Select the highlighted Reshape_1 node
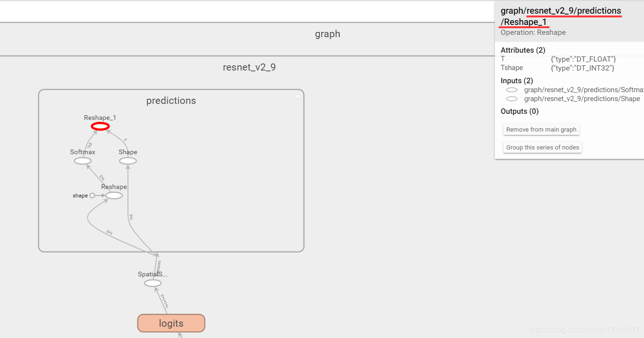 [x=100, y=126]
